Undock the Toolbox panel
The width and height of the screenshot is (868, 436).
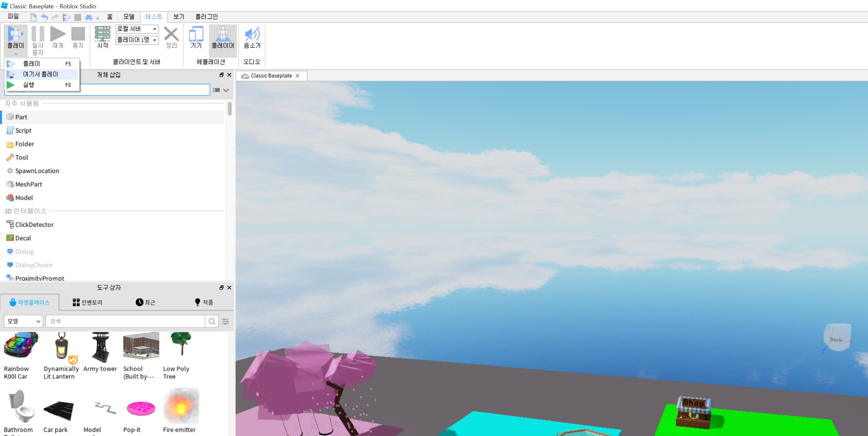(221, 288)
